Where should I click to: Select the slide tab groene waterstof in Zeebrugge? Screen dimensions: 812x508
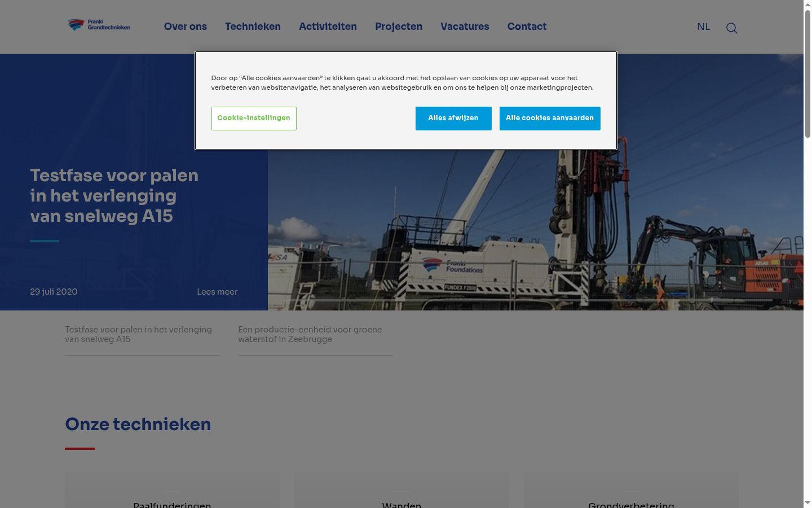315,335
